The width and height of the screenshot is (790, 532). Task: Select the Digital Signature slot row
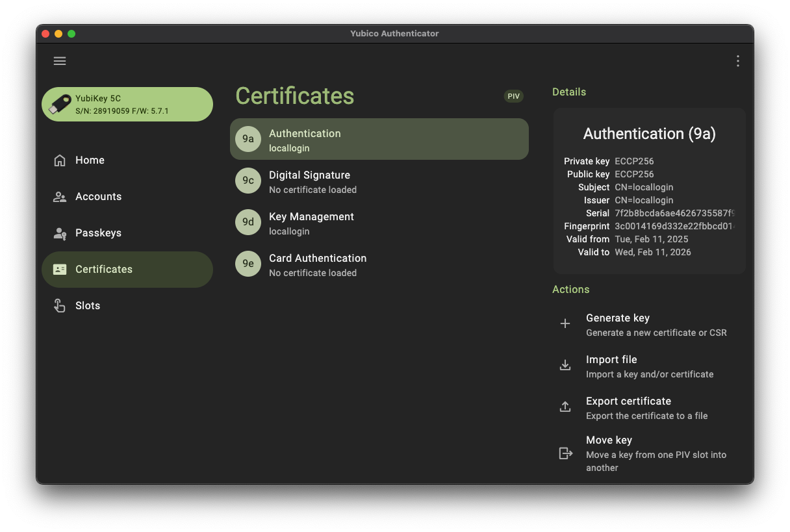click(379, 181)
